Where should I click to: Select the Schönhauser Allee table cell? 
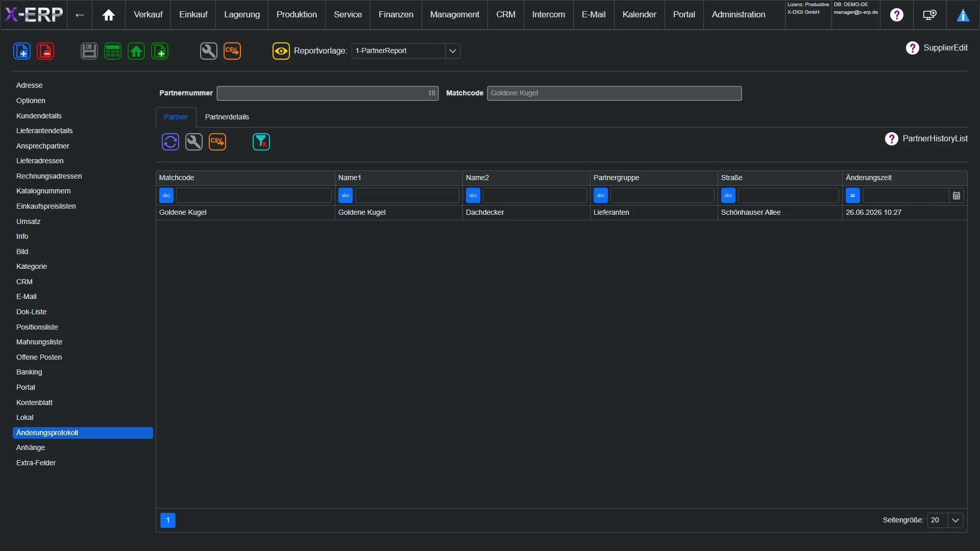tap(780, 213)
